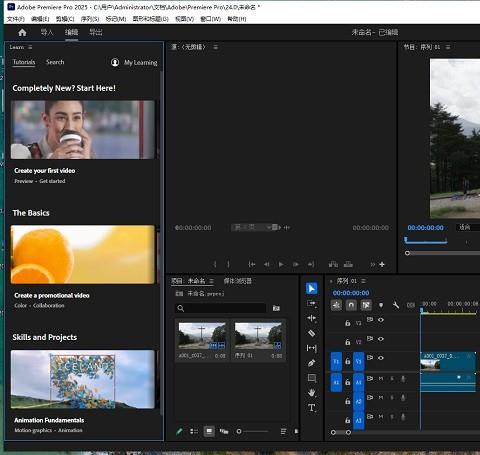480x455 pixels.
Task: Click Insert button in Source monitor
Action: pyautogui.click(x=333, y=264)
